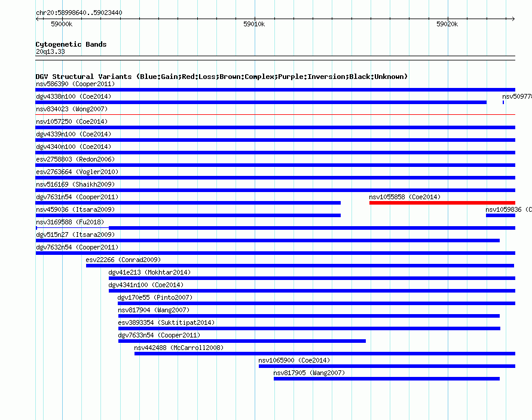
Task: Select nsv1055858 (Coe2014) label
Action: pos(405,197)
